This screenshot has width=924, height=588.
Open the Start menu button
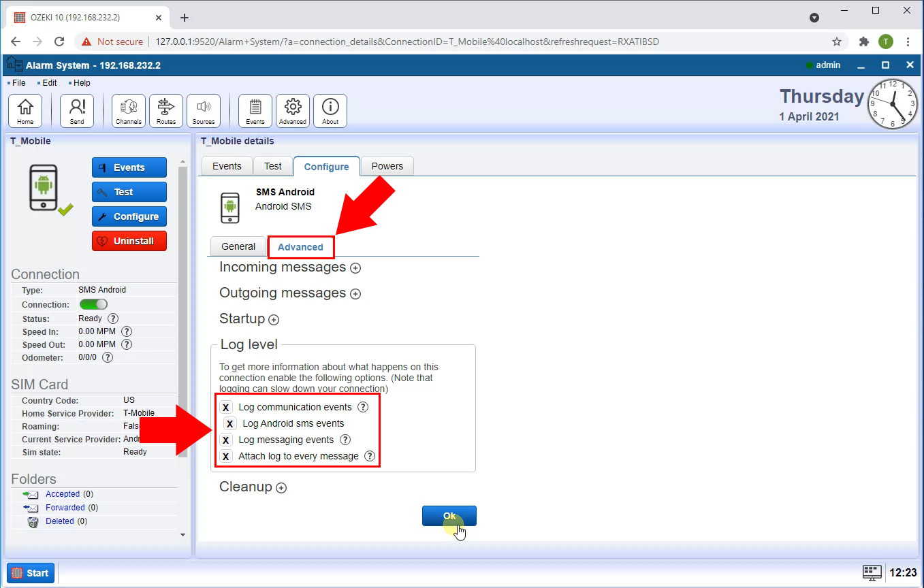pyautogui.click(x=31, y=573)
